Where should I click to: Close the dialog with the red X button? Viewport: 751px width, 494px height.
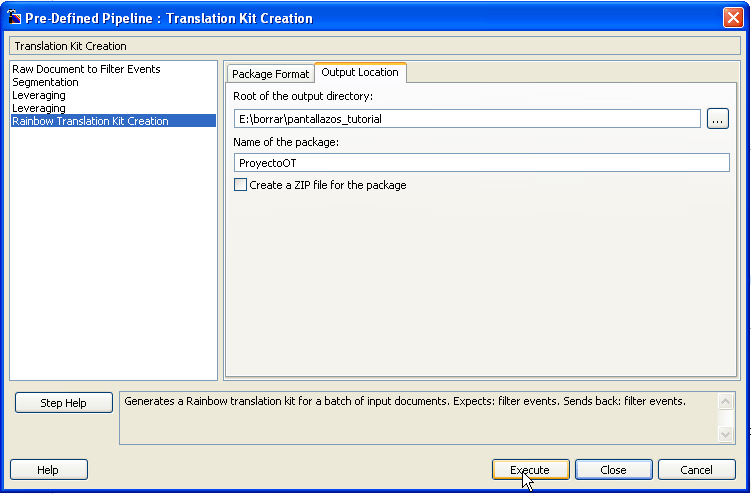click(732, 18)
